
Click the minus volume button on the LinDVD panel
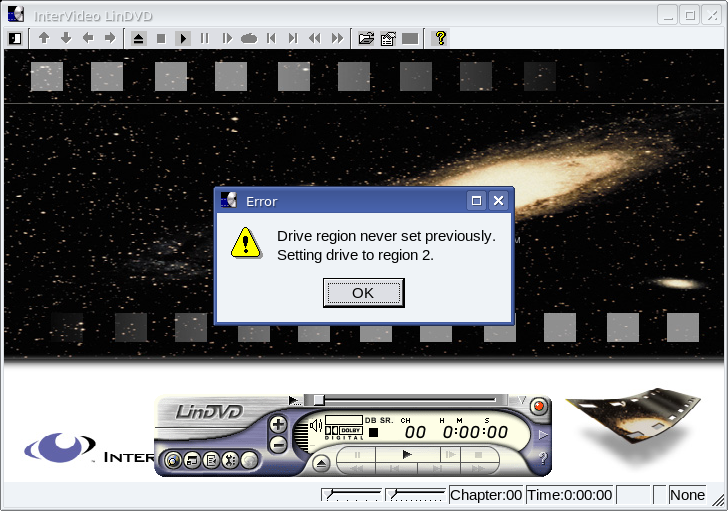point(278,446)
